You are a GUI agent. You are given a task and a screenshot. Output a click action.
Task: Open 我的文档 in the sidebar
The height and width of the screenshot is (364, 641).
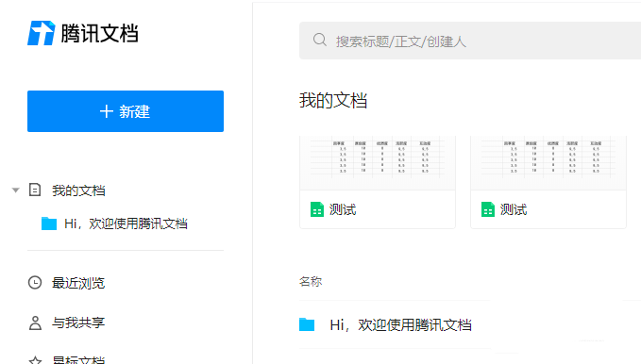pos(78,190)
